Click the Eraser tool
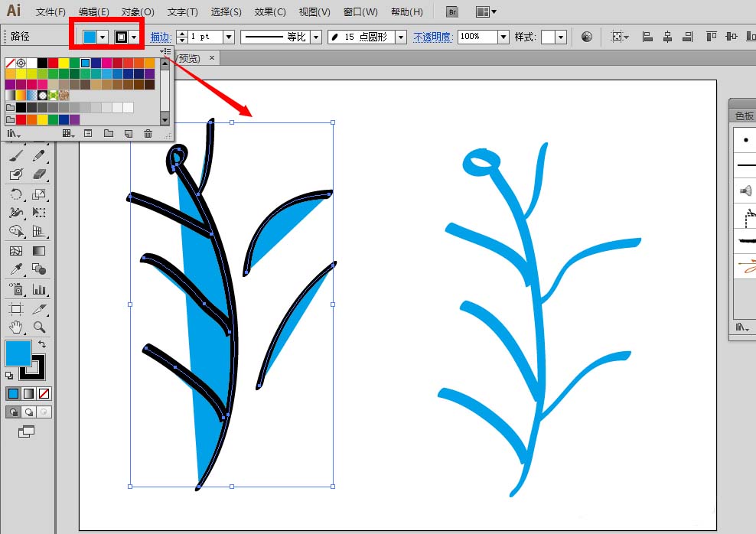The height and width of the screenshot is (534, 756). click(39, 174)
